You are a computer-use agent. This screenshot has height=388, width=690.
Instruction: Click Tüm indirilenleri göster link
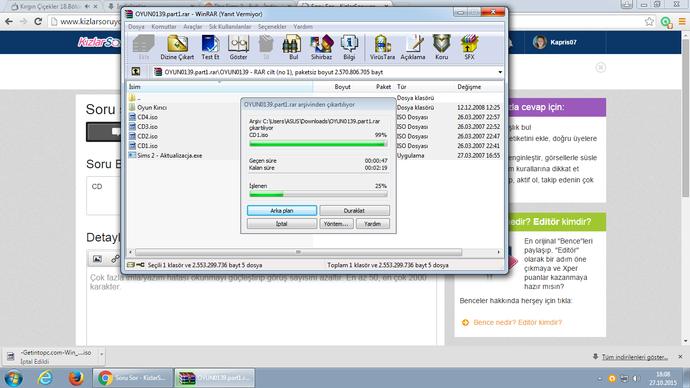(x=635, y=357)
